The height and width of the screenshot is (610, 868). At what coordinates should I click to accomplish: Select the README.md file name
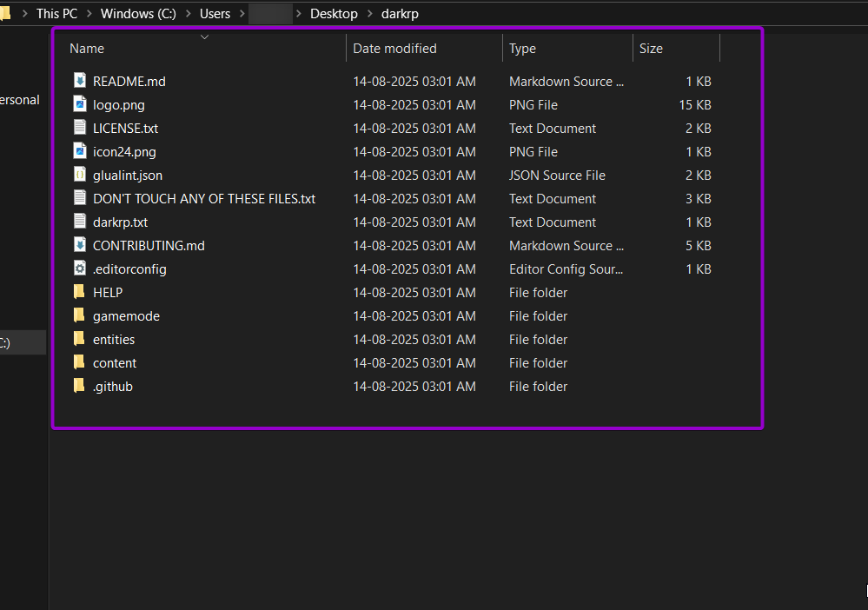click(x=129, y=82)
